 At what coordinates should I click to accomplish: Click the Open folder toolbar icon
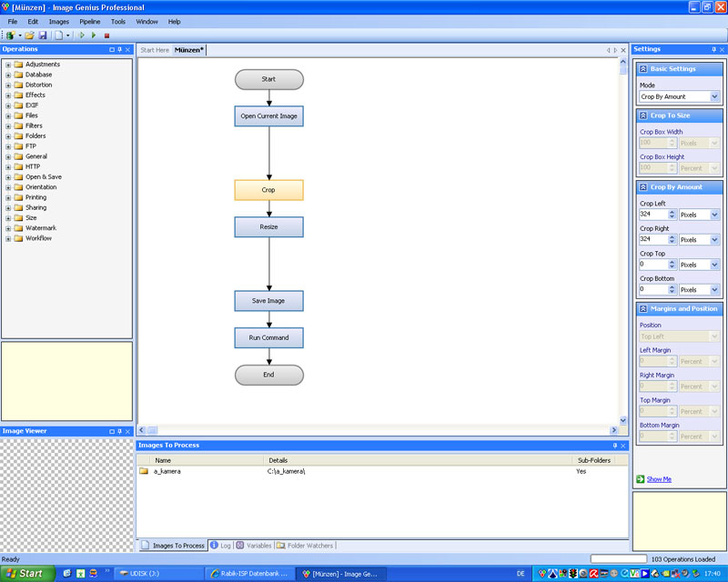pos(29,35)
